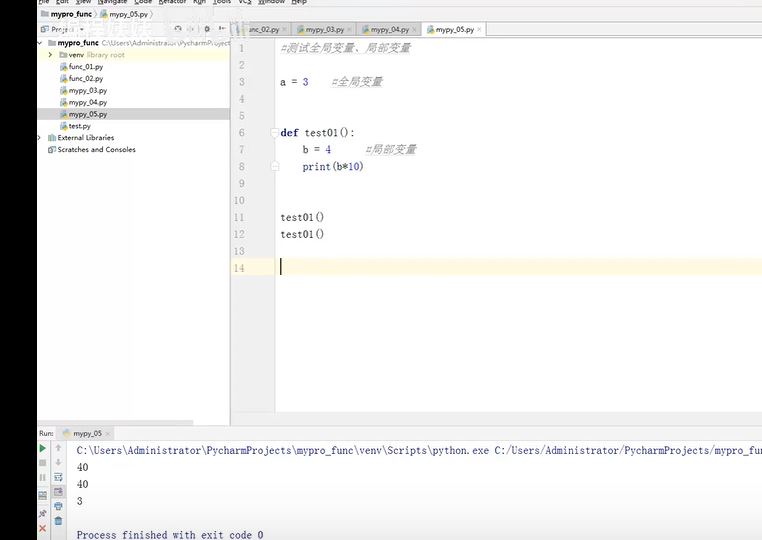Click line number 14 in the gutter
The width and height of the screenshot is (762, 540).
click(239, 268)
